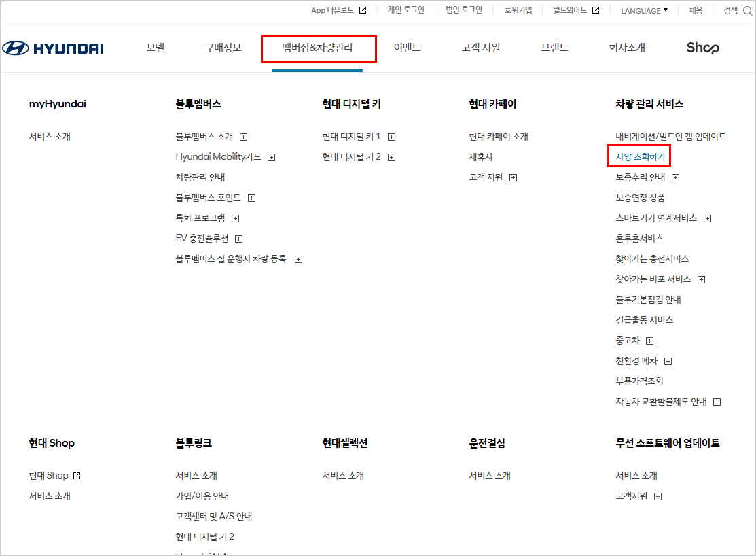756x556 pixels.
Task: Expand the 현대 디지털 키 1 item
Action: coord(391,136)
